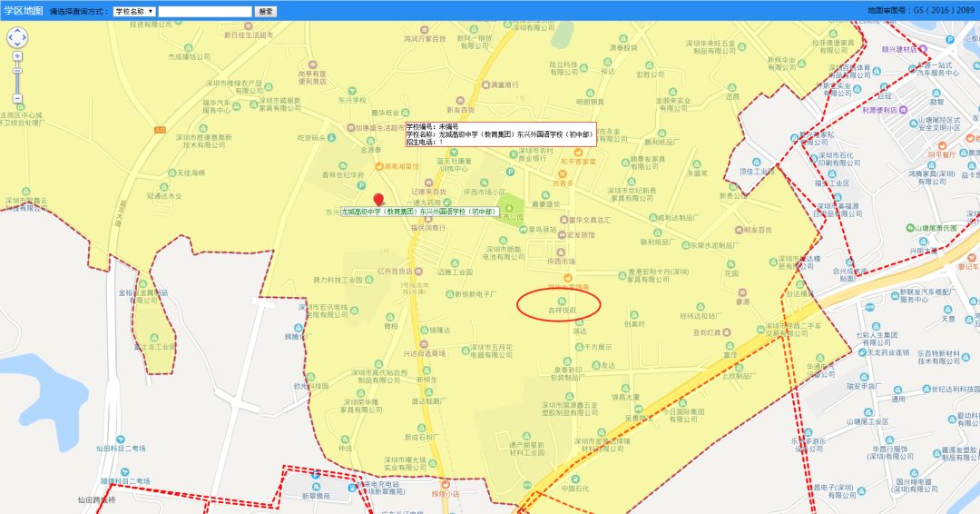980x514 pixels.
Task: Pan the map left with the navigation arrow
Action: (x=10, y=37)
